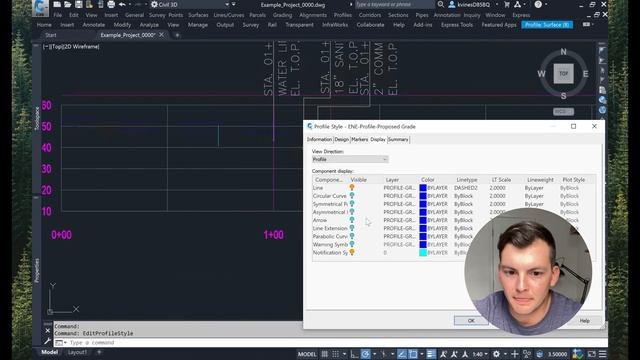The height and width of the screenshot is (360, 640).
Task: Click cyan color swatch for Notification Symbol
Action: [x=423, y=253]
